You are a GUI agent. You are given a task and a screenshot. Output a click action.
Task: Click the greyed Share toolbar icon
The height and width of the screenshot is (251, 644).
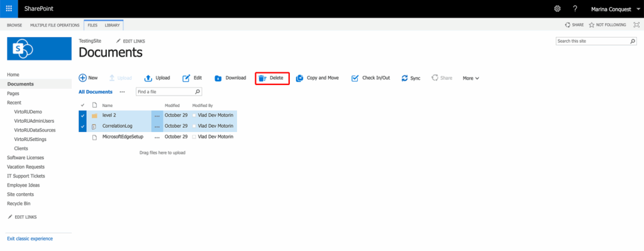435,78
